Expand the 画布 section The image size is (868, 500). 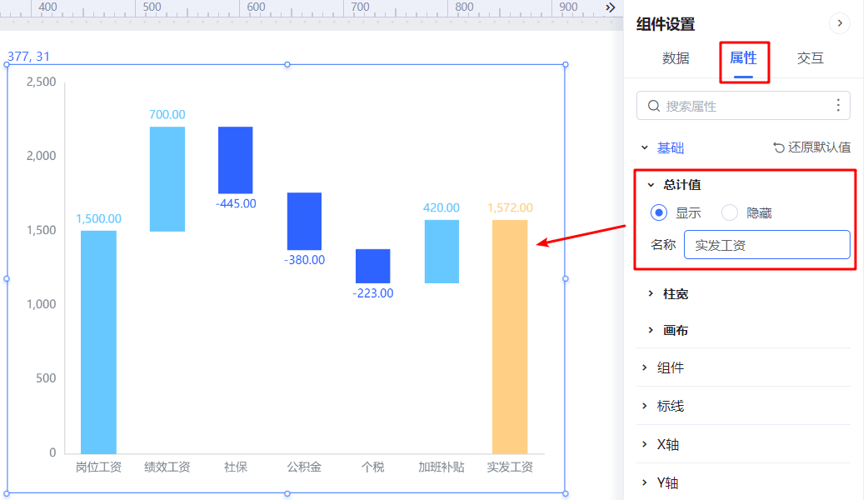point(651,330)
